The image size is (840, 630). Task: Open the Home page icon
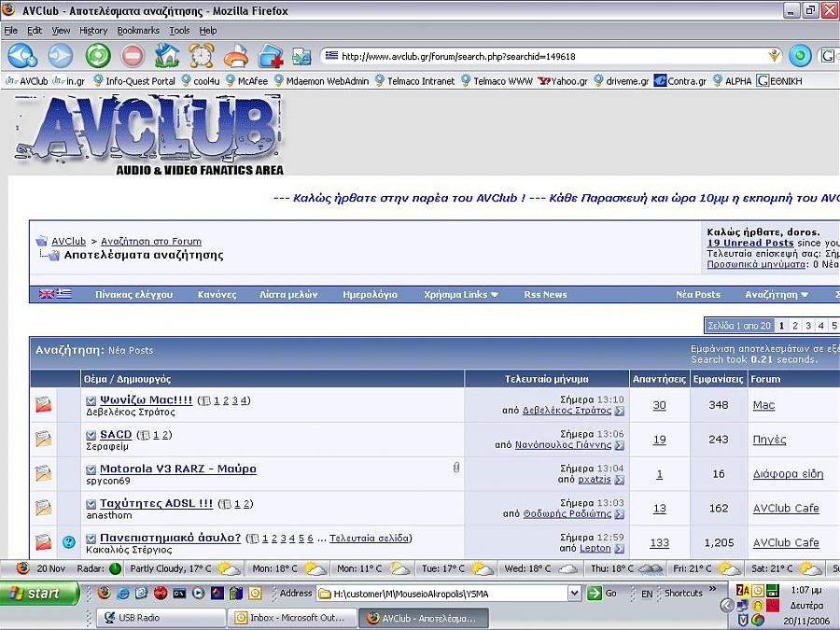(167, 55)
